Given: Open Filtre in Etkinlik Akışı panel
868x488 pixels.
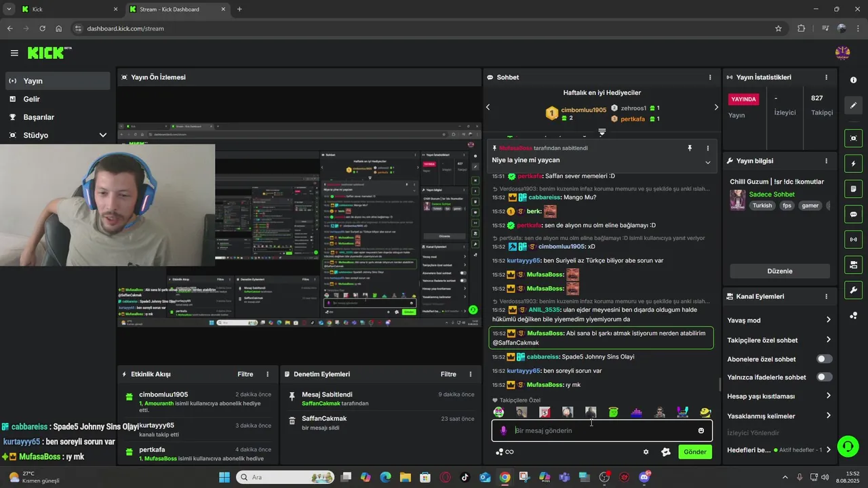Looking at the screenshot, I should coord(245,374).
